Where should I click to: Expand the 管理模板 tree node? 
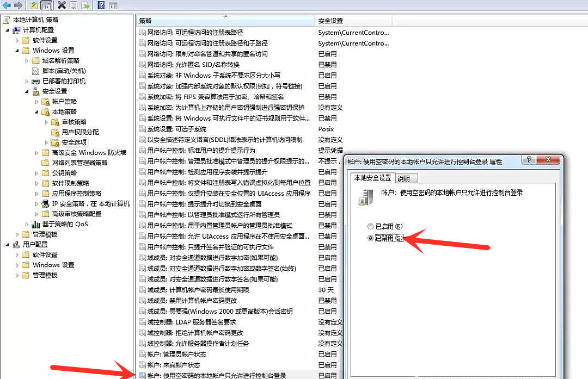[x=17, y=234]
